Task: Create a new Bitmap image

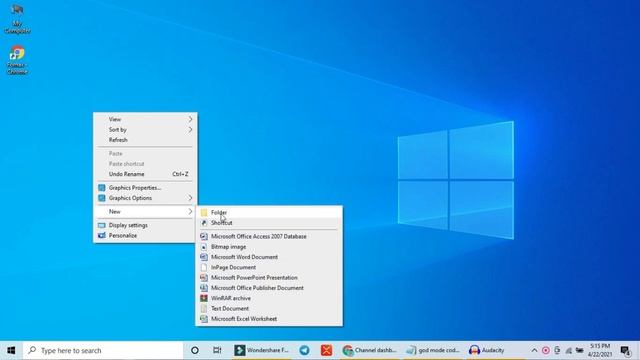Action: coord(269,247)
